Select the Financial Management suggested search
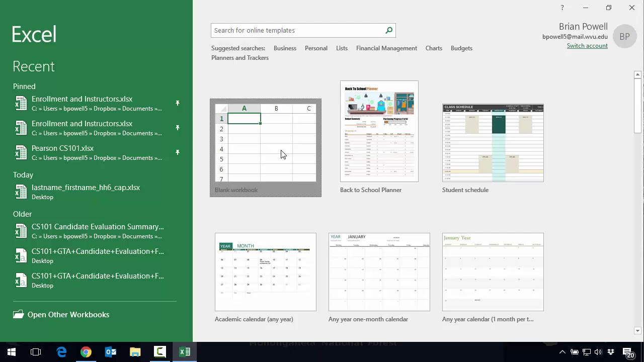 (x=386, y=48)
